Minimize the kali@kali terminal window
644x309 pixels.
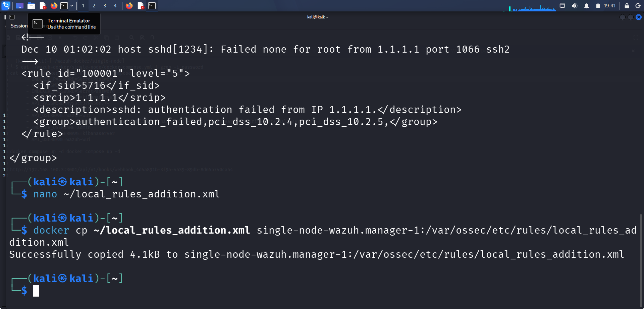click(623, 17)
